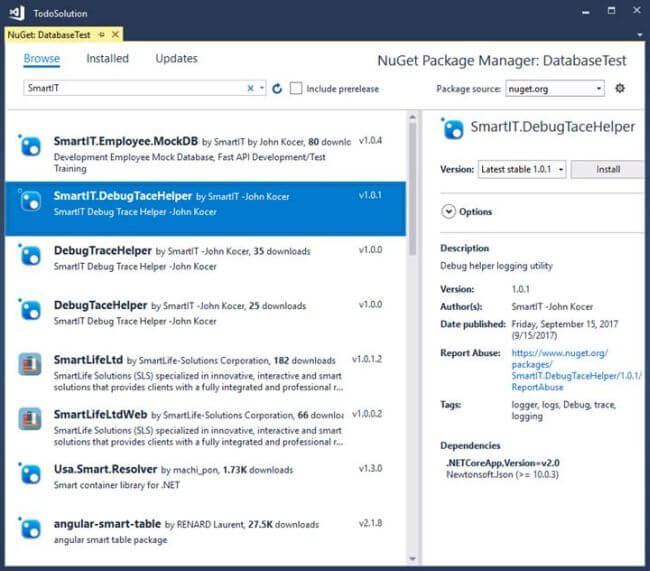
Task: Click the logger, logs, Debug tags text
Action: point(563,410)
